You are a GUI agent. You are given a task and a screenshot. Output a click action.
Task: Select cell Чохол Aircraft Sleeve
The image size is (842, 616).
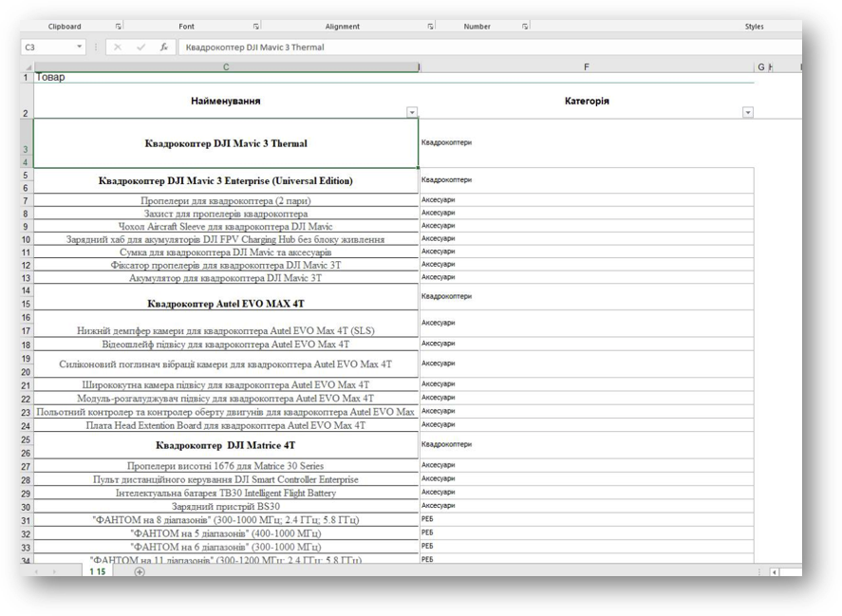[x=226, y=227]
